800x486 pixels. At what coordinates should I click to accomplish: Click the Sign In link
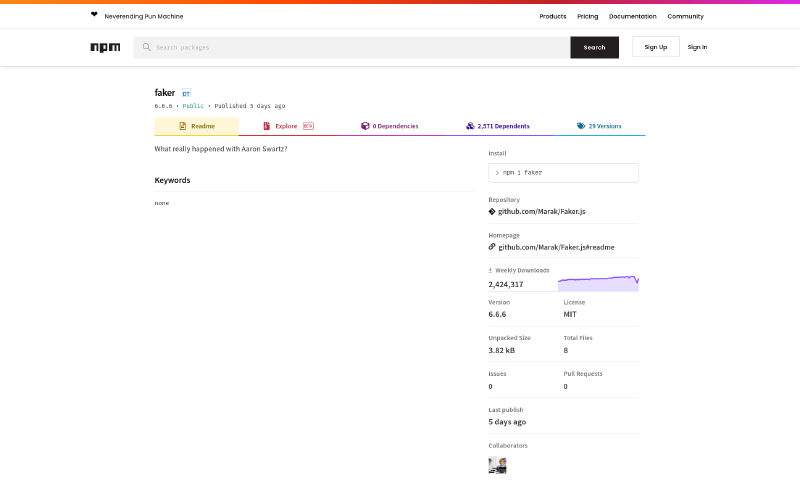pos(697,47)
